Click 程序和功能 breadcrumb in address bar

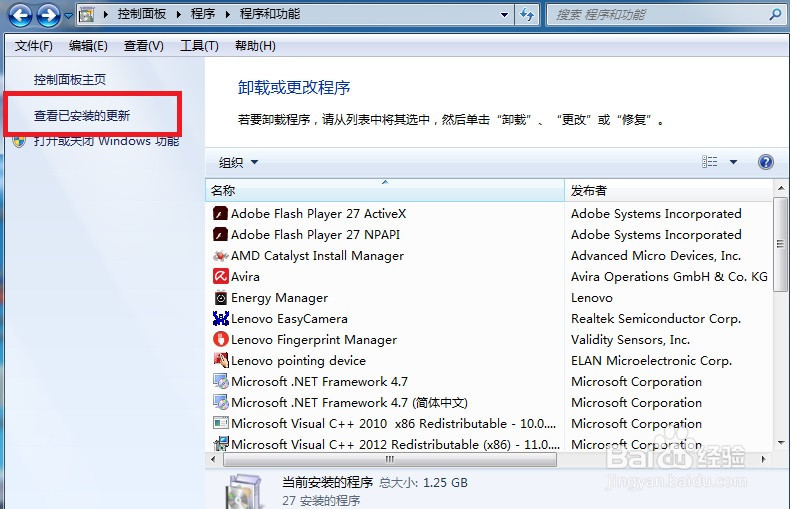270,14
